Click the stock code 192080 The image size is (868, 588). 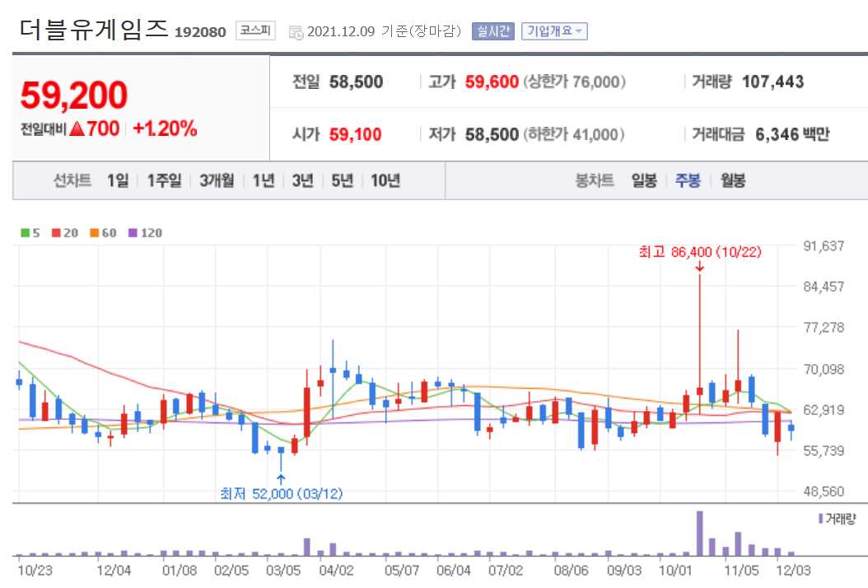(x=200, y=32)
